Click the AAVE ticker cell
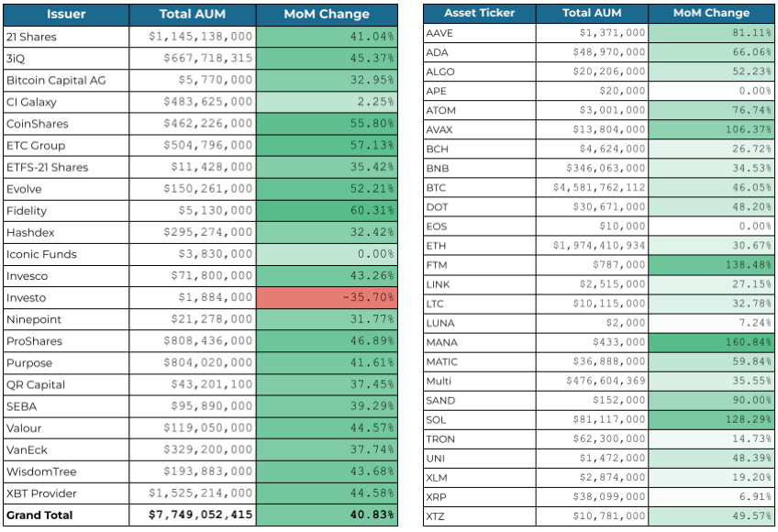This screenshot has width=778, height=532. coord(479,33)
